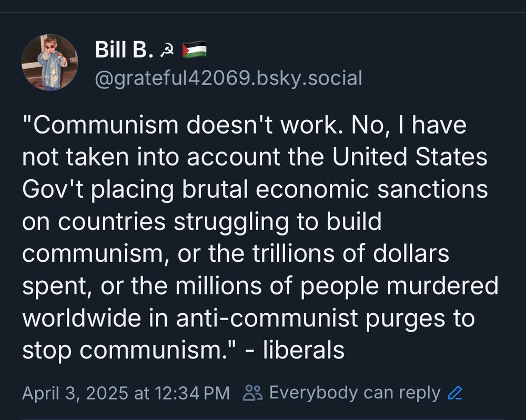Click the people icon for reply settings

click(x=254, y=393)
